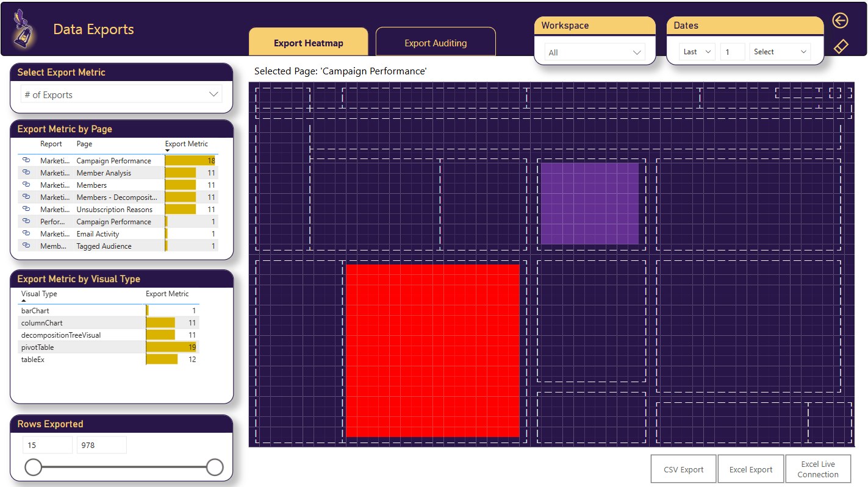Click the Excel Live Connection button
This screenshot has width=868, height=487.
pos(817,469)
